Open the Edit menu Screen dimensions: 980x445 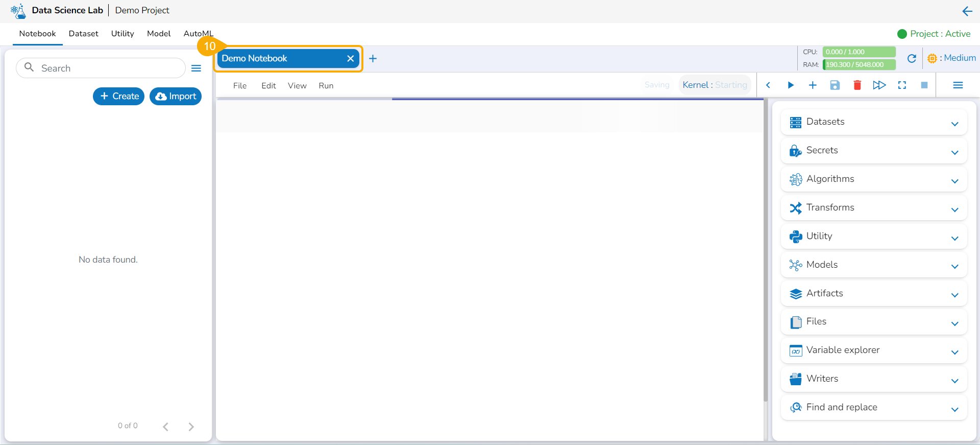[268, 86]
